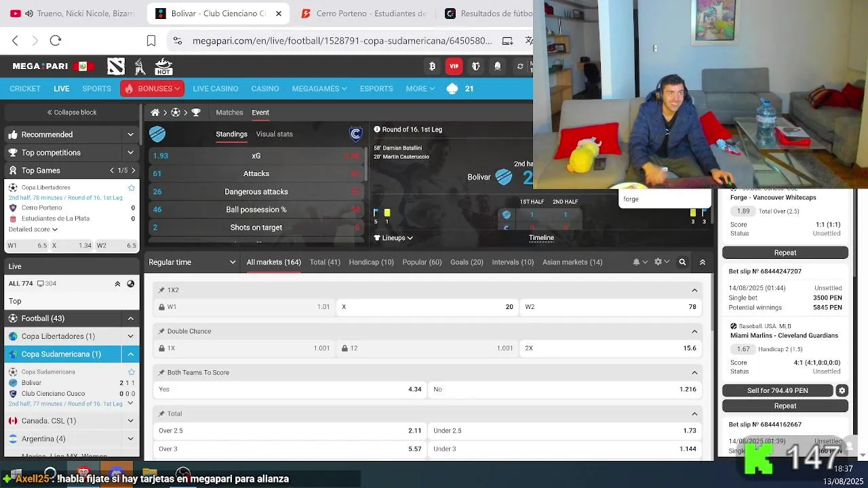868x488 pixels.
Task: Switch to Cerro Porteno browser tab
Action: coord(363,14)
